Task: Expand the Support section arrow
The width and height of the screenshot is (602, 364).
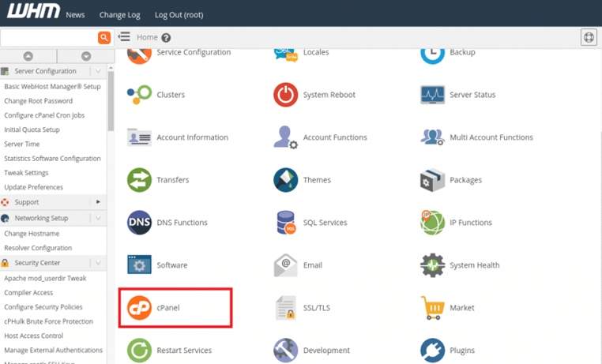Action: [x=98, y=202]
